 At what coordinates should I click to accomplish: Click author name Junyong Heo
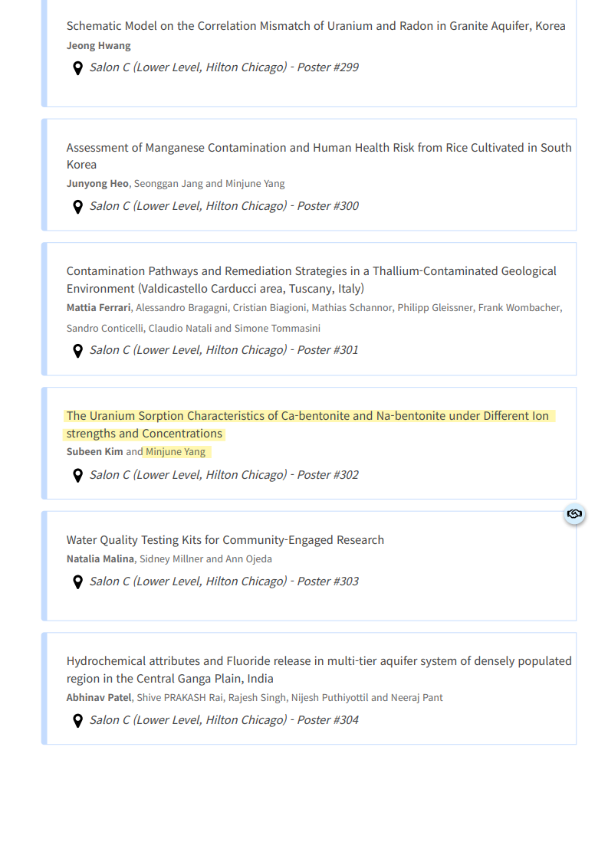click(x=97, y=184)
